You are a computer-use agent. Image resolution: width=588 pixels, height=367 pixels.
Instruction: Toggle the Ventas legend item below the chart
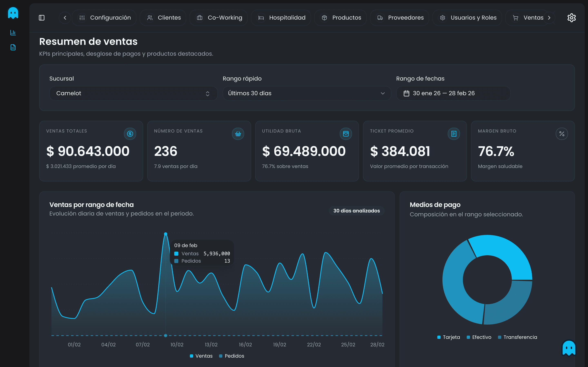click(x=201, y=356)
